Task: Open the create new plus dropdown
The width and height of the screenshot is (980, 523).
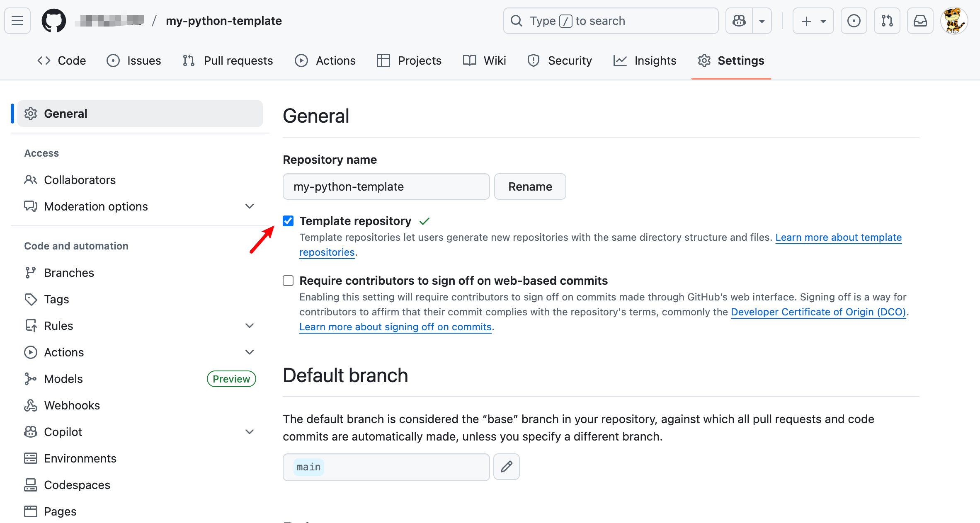Action: click(x=813, y=21)
